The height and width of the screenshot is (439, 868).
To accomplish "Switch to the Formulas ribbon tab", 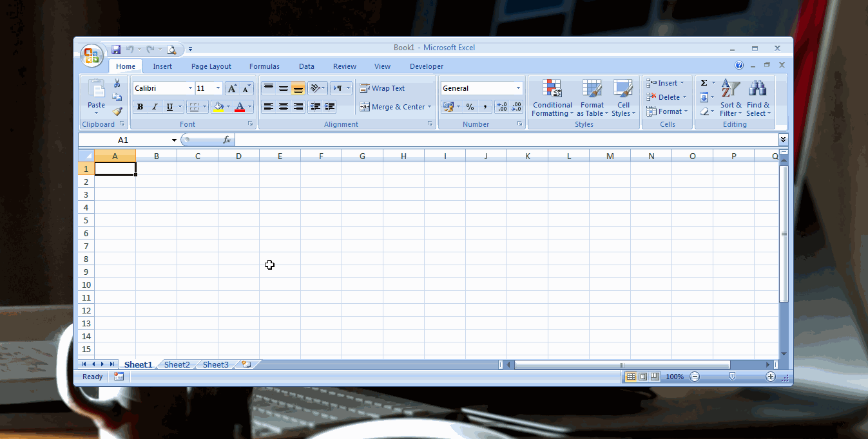I will pos(264,66).
